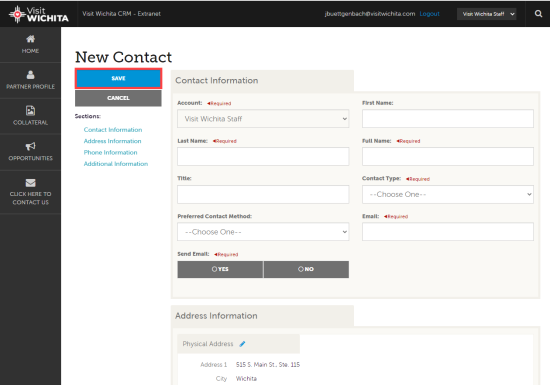Jump to Phone Information section
The height and width of the screenshot is (385, 550).
click(x=110, y=153)
